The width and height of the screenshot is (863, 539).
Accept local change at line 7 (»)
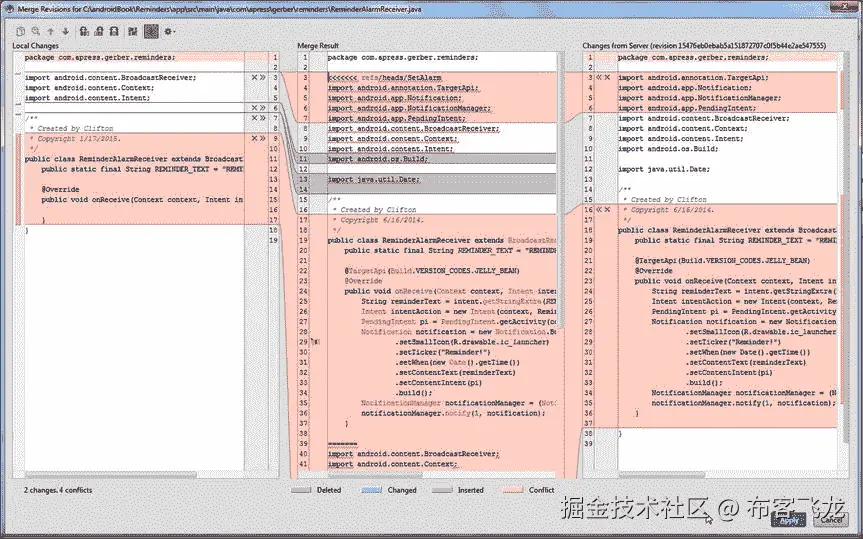coord(263,118)
